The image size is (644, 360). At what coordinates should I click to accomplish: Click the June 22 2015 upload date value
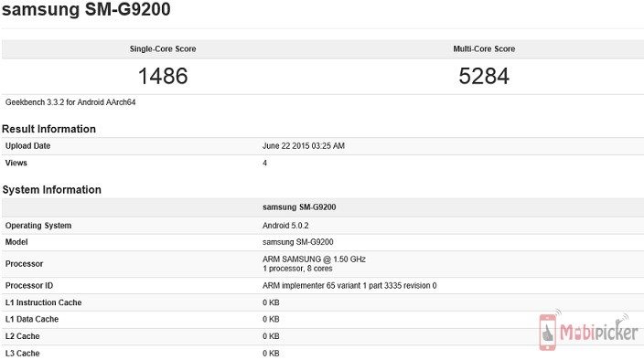click(x=304, y=146)
